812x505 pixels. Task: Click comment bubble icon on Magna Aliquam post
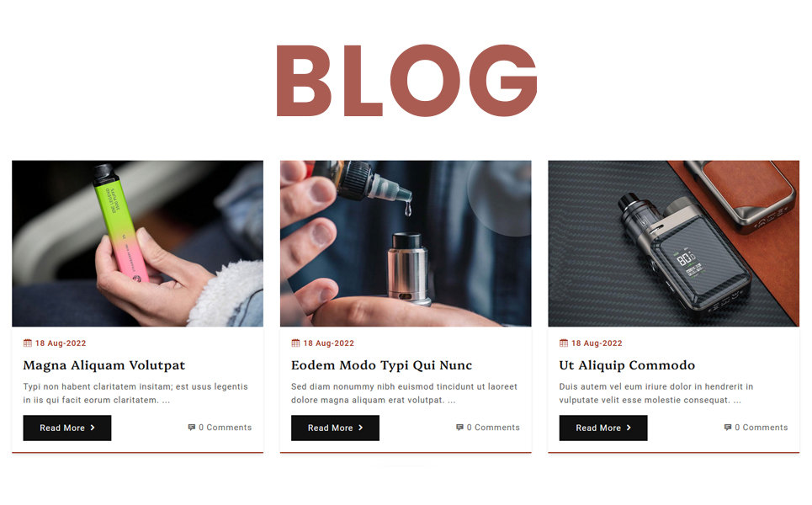click(x=192, y=428)
